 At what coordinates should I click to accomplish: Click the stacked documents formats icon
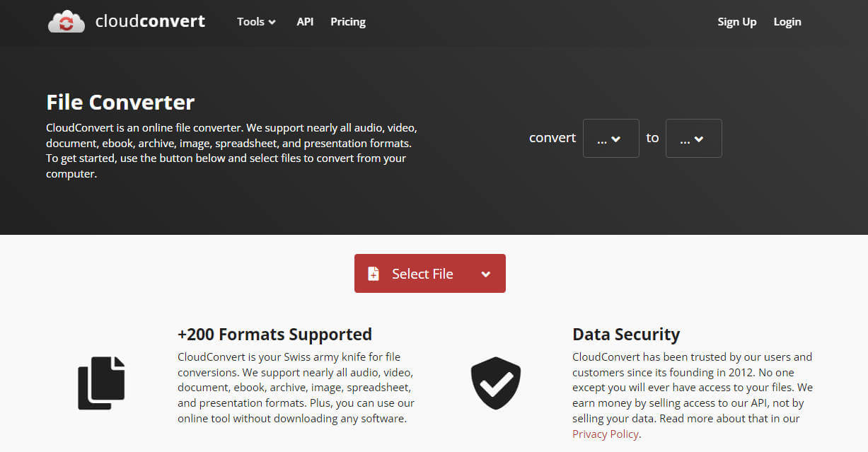[x=101, y=383]
